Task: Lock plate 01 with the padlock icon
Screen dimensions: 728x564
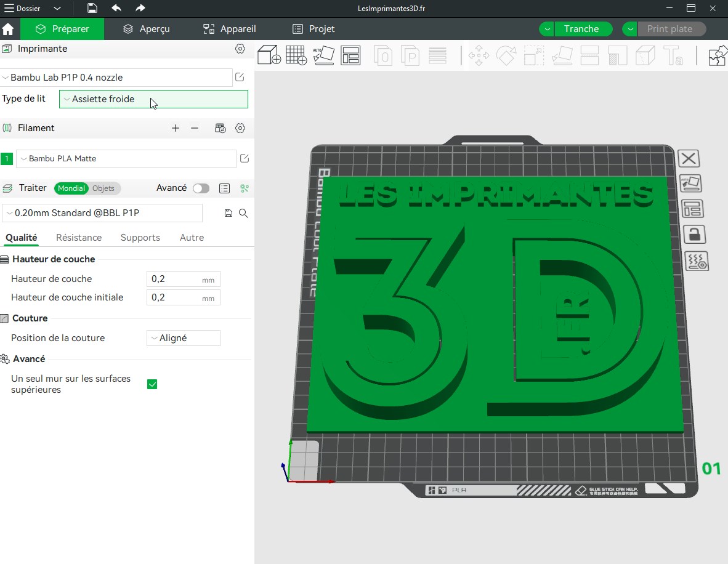Action: tap(694, 235)
